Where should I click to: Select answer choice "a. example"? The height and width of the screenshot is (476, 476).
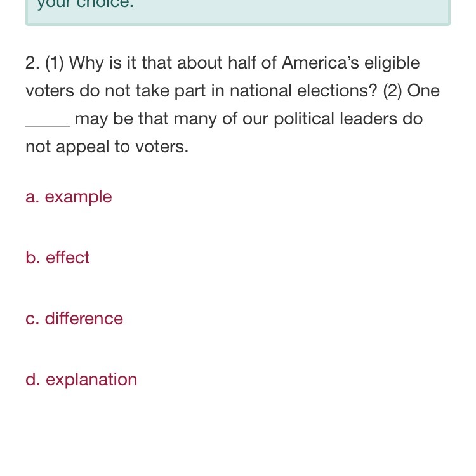(x=69, y=197)
